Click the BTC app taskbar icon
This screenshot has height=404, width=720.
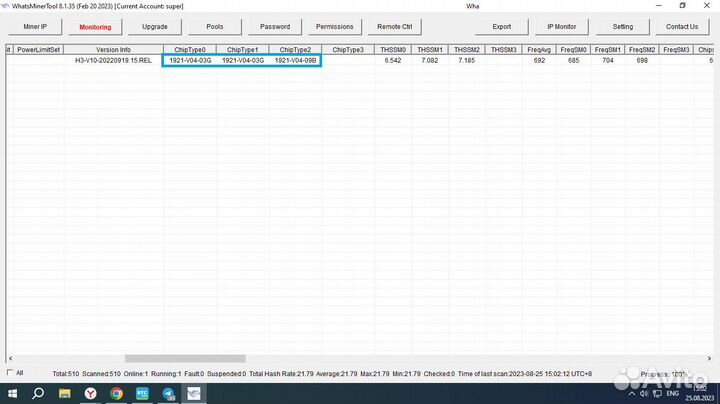(142, 394)
